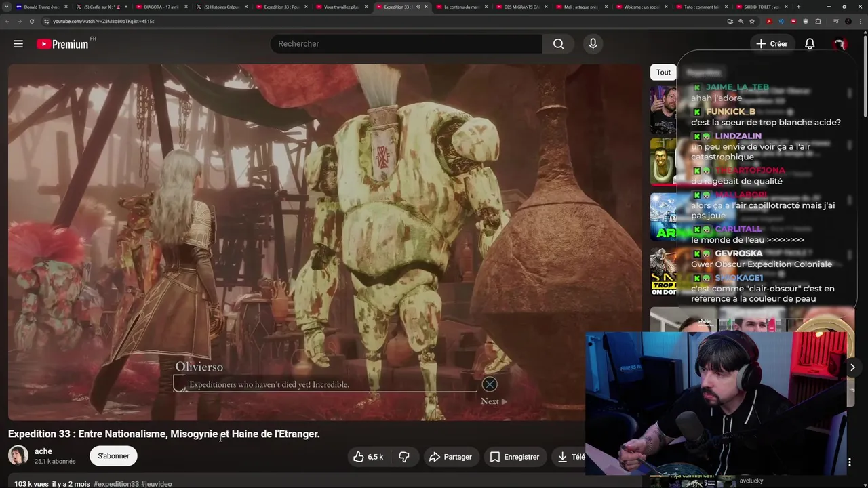The image size is (868, 488).
Task: Open the first suggested video thumbnail
Action: (x=663, y=110)
